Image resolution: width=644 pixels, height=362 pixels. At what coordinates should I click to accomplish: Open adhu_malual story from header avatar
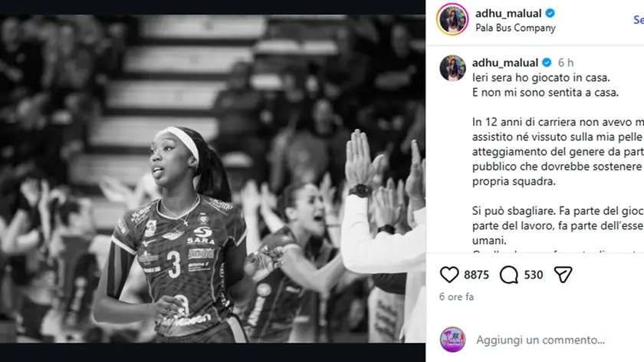pyautogui.click(x=452, y=19)
